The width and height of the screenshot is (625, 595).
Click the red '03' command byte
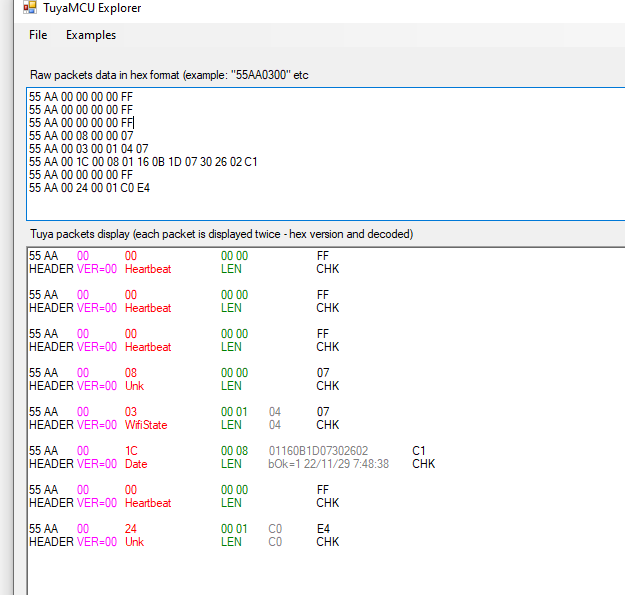click(131, 412)
